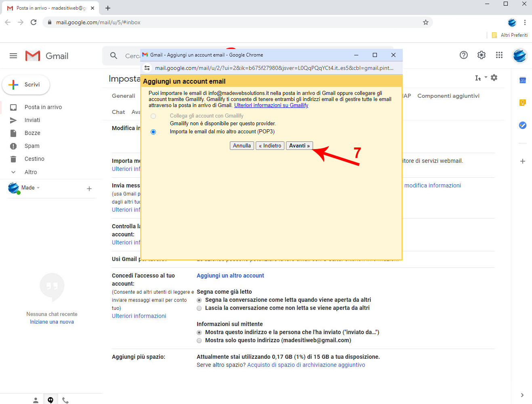The height and width of the screenshot is (404, 532).
Task: Open Gmail main menu hamburger icon
Action: tap(13, 56)
